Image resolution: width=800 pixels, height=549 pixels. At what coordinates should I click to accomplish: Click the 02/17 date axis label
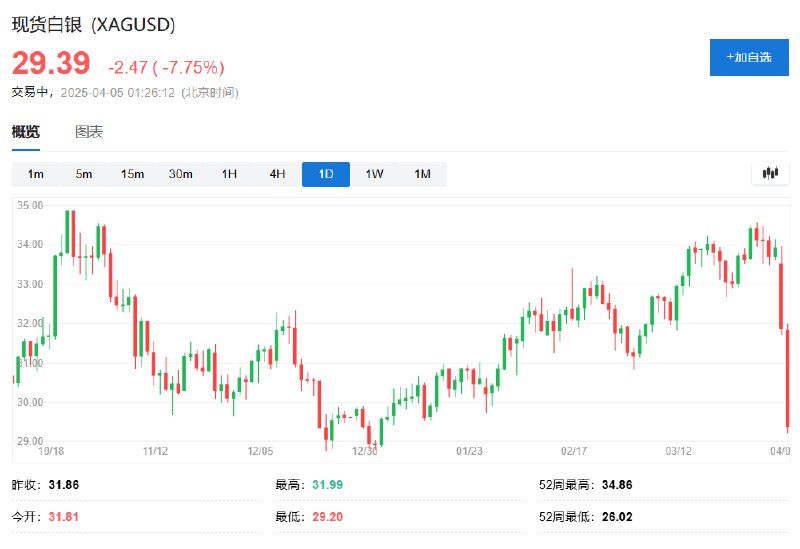(x=574, y=451)
